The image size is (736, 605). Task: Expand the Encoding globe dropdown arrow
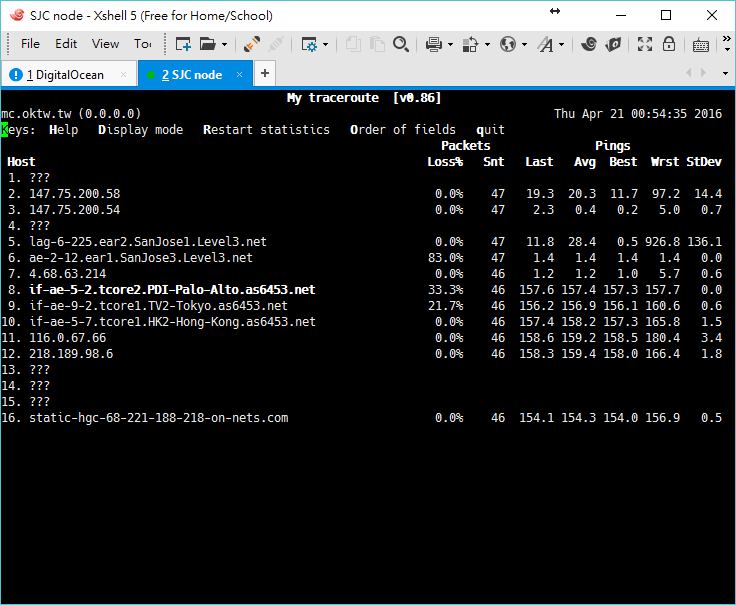(524, 45)
